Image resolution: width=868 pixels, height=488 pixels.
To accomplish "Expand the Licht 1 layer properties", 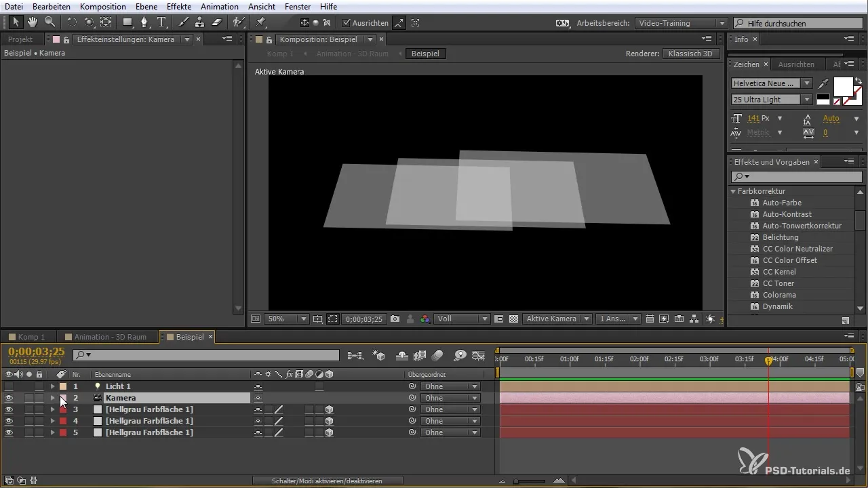I will pos(52,386).
